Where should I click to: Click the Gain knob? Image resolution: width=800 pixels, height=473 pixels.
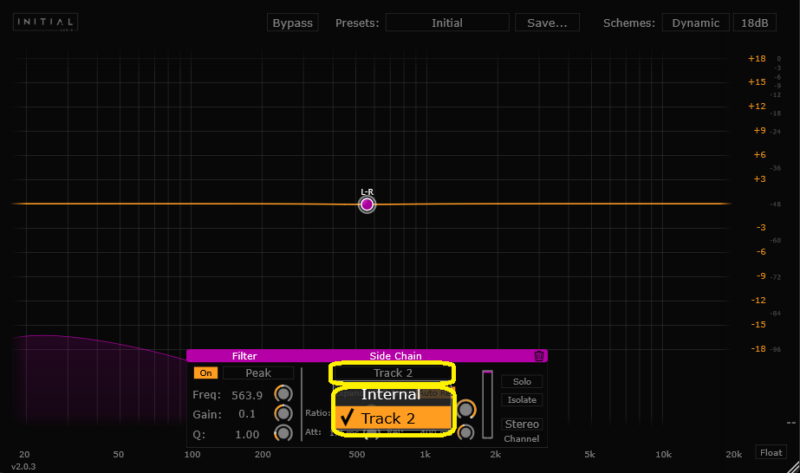[283, 414]
